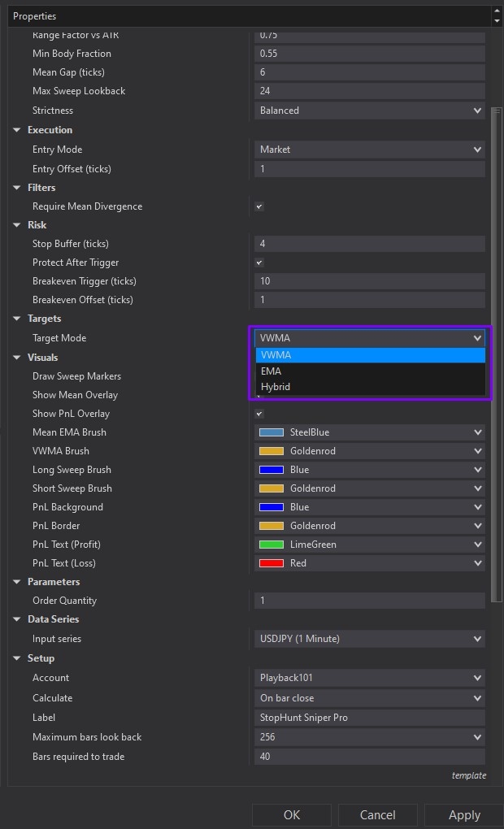The width and height of the screenshot is (504, 829).
Task: Open the Account dropdown showing Playback101
Action: tap(370, 677)
